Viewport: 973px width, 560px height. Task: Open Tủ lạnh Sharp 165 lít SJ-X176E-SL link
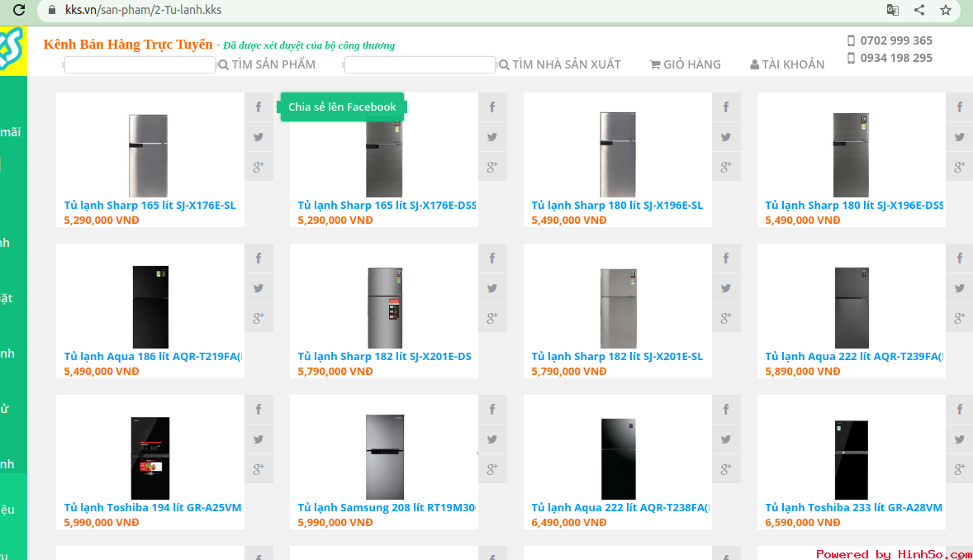click(x=150, y=206)
